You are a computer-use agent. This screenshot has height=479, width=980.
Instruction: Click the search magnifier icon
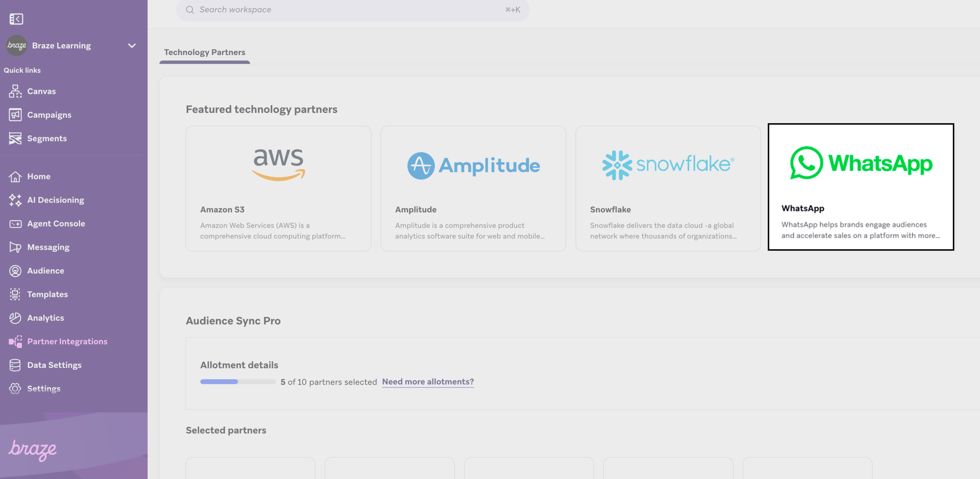[x=190, y=10]
